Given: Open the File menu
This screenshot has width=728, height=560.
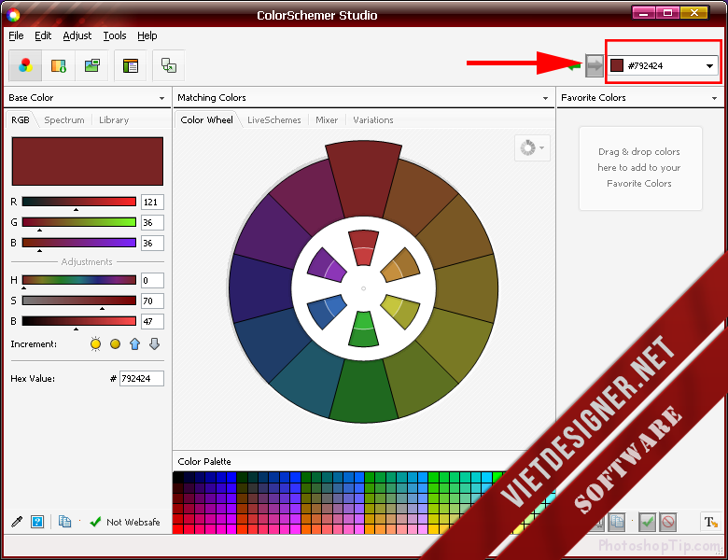Looking at the screenshot, I should 16,35.
